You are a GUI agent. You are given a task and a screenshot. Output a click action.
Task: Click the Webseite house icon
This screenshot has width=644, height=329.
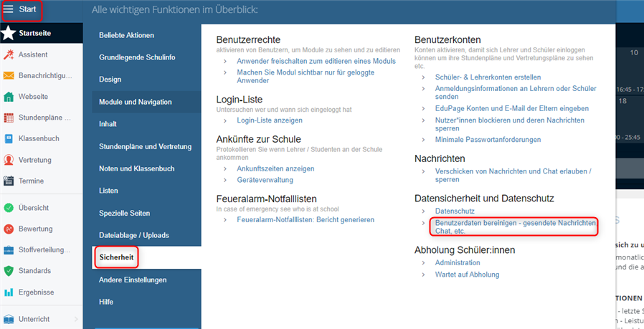pyautogui.click(x=9, y=97)
